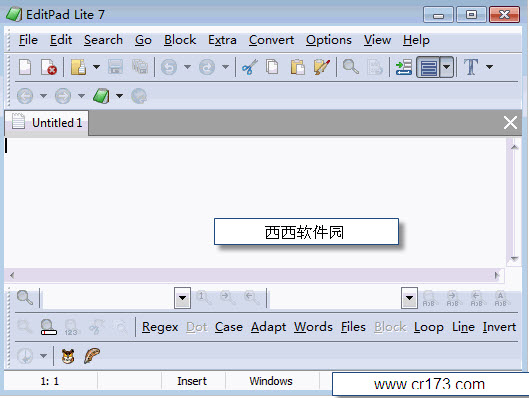Expand the word wrap dropdown arrow
529x398 pixels.
447,67
